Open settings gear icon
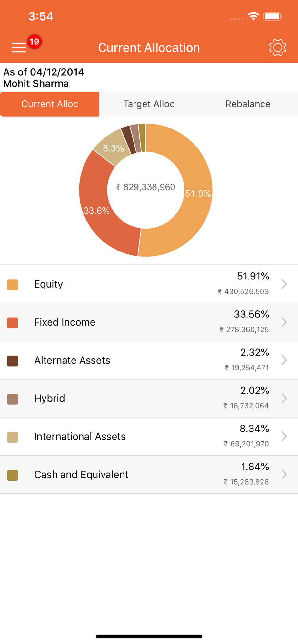This screenshot has width=298, height=644. pyautogui.click(x=277, y=48)
